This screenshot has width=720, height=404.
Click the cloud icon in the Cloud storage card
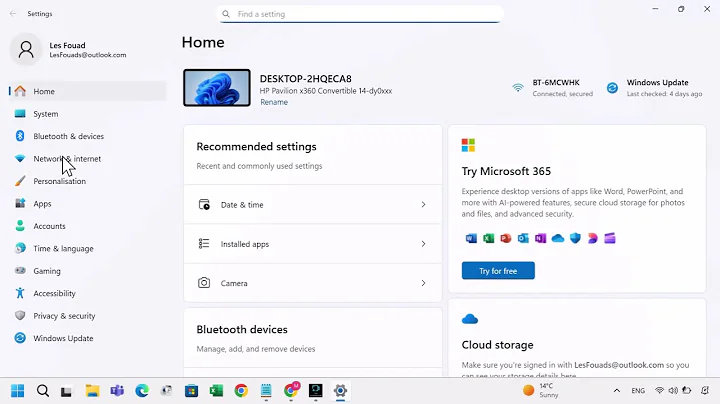pos(470,319)
